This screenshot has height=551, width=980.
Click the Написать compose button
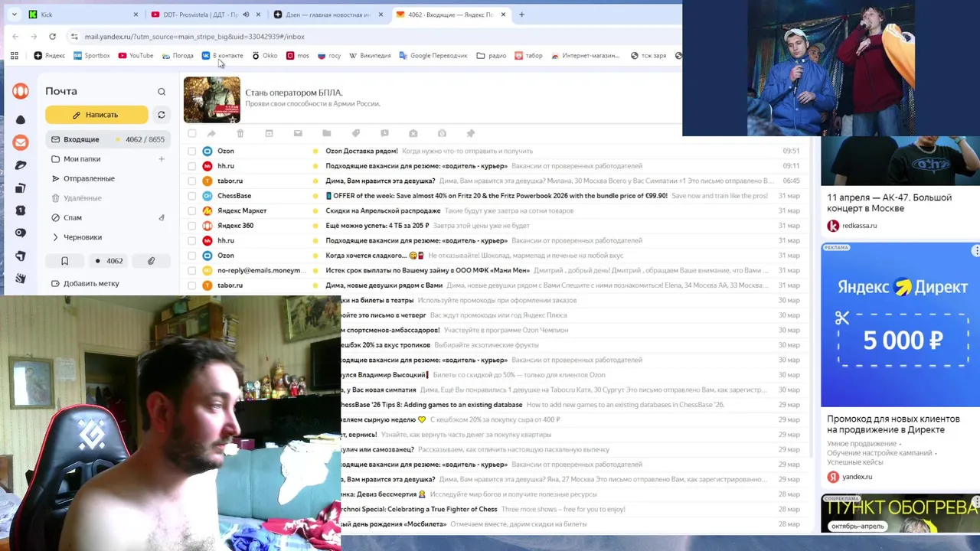[96, 115]
